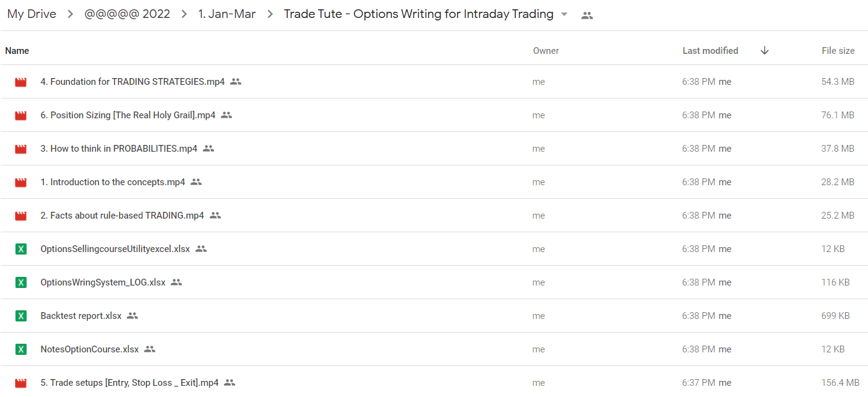The width and height of the screenshot is (868, 397).
Task: Sort by Last modified column header
Action: pos(710,51)
